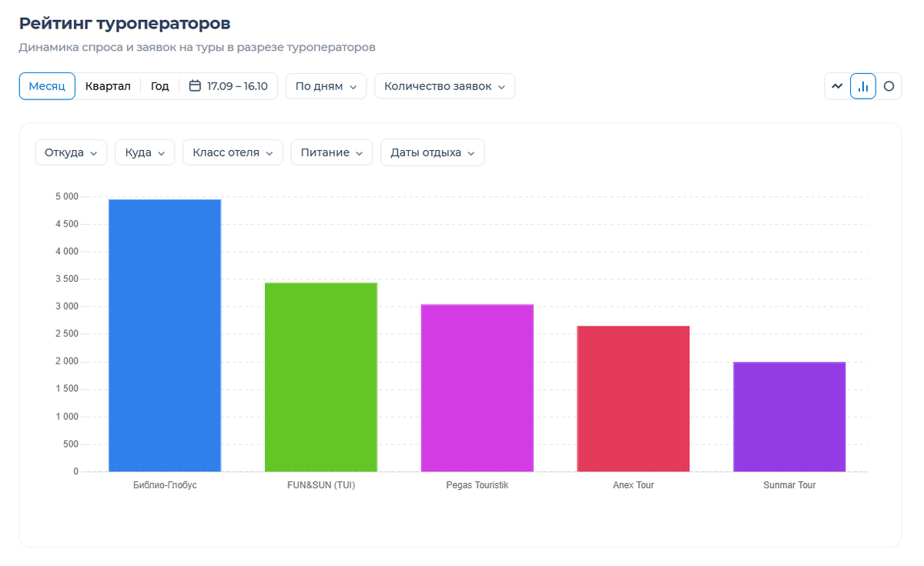The height and width of the screenshot is (566, 924).
Task: Click the purple Sunmar Tour bar
Action: click(x=789, y=417)
